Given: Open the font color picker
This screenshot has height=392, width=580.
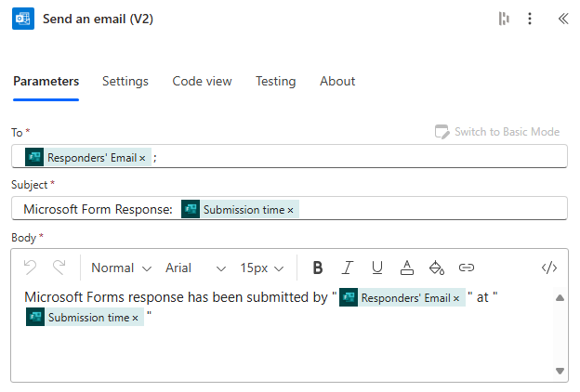Looking at the screenshot, I should 406,268.
